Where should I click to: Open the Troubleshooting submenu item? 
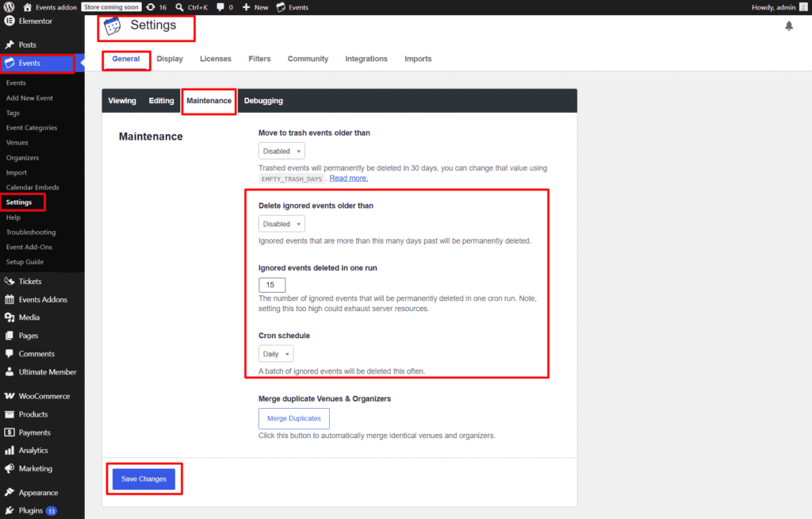(x=31, y=233)
